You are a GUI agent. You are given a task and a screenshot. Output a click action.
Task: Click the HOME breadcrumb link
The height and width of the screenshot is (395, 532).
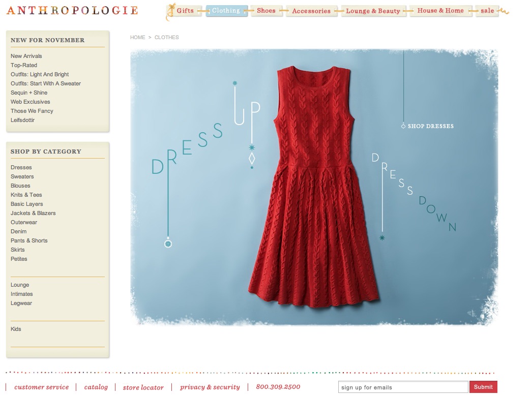pyautogui.click(x=137, y=38)
